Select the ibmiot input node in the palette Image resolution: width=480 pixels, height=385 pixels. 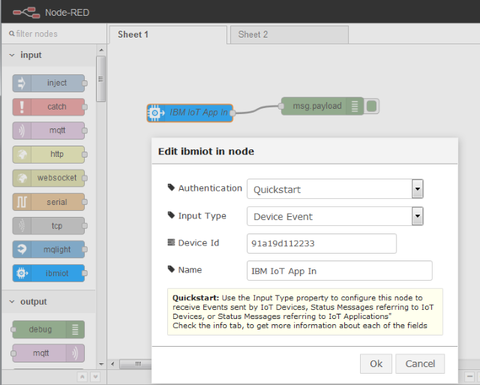[x=49, y=273]
